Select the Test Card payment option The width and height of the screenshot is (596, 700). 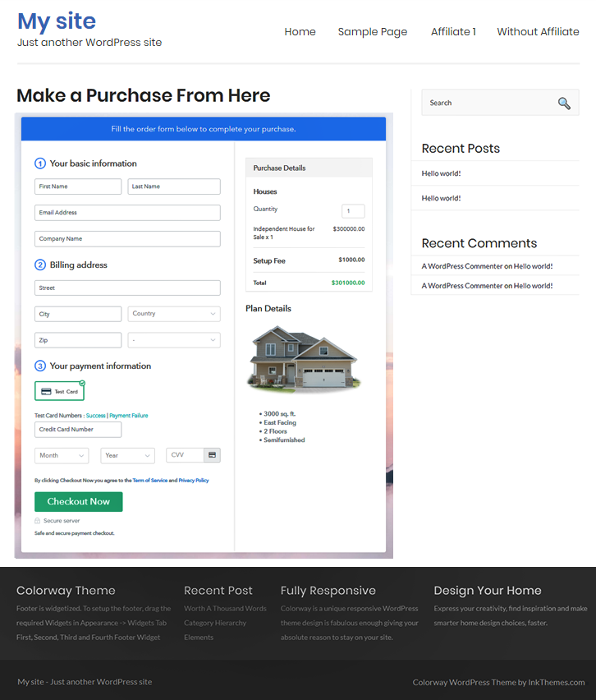59,391
